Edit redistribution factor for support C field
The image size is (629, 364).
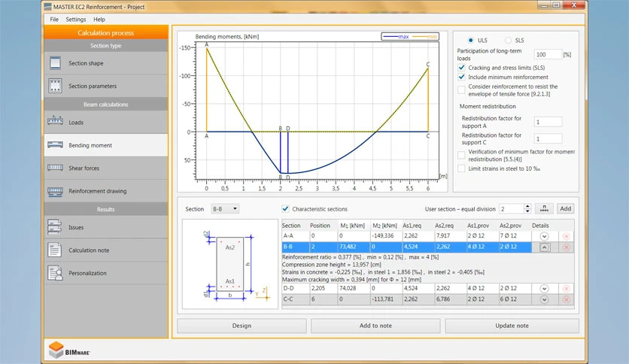[548, 138]
